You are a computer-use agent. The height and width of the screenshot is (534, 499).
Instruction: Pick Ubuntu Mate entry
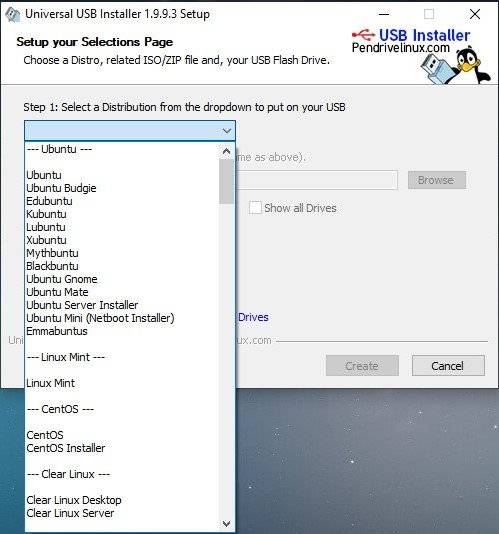coord(123,292)
